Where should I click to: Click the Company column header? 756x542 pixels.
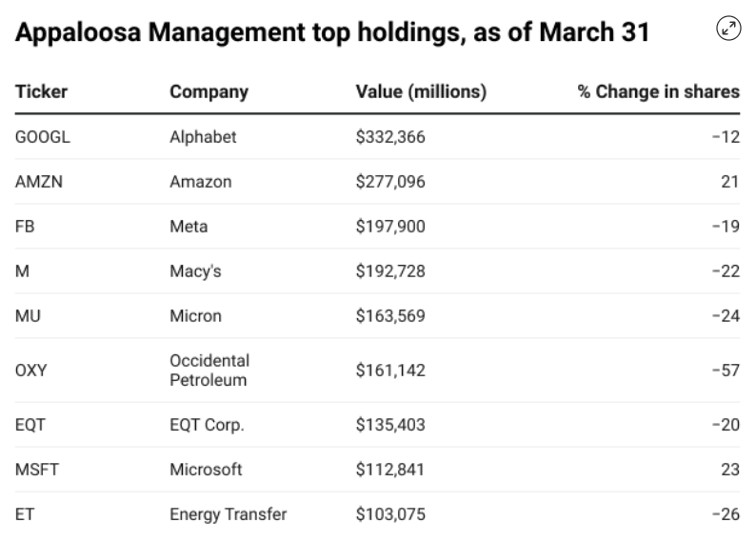coord(209,92)
